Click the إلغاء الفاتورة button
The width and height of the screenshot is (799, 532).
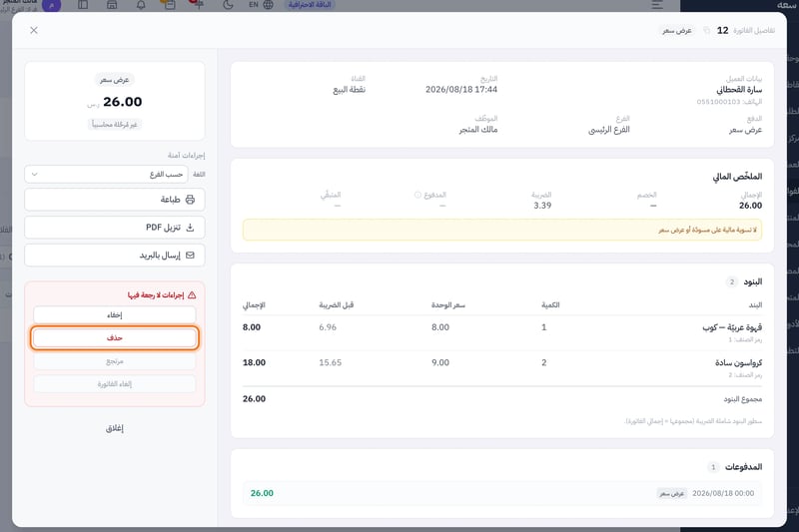pos(115,384)
